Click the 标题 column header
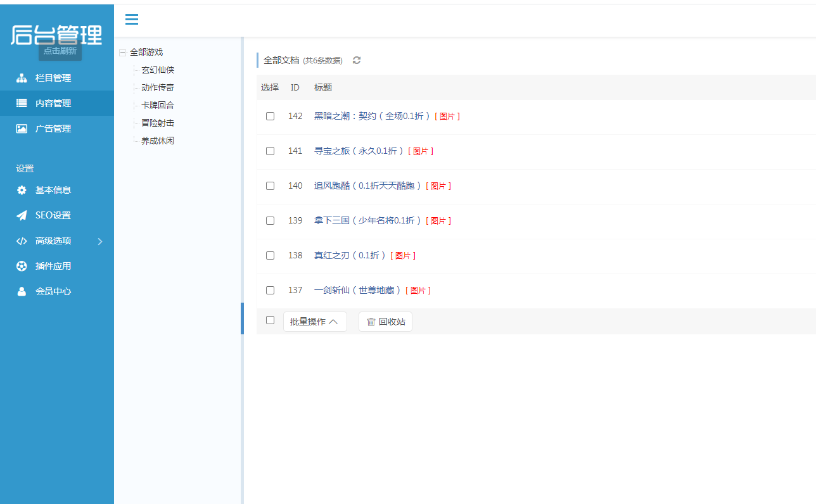The image size is (816, 504). coord(323,87)
